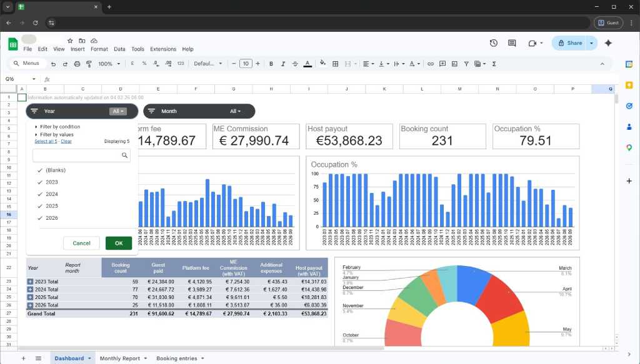The width and height of the screenshot is (640, 364).
Task: Activate the paint format tool
Action: click(89, 64)
